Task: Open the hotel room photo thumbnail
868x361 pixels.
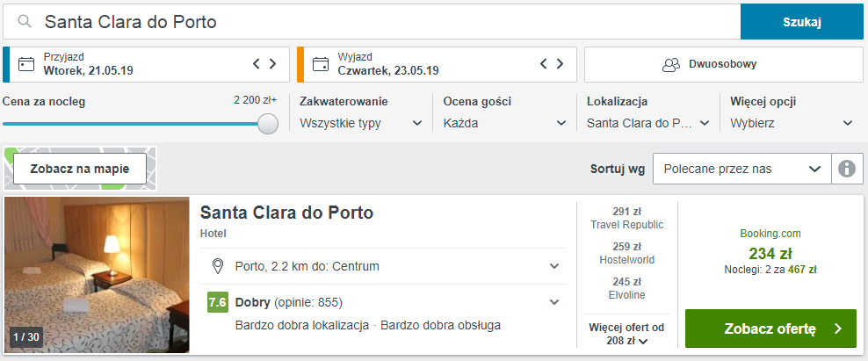Action: (x=97, y=275)
